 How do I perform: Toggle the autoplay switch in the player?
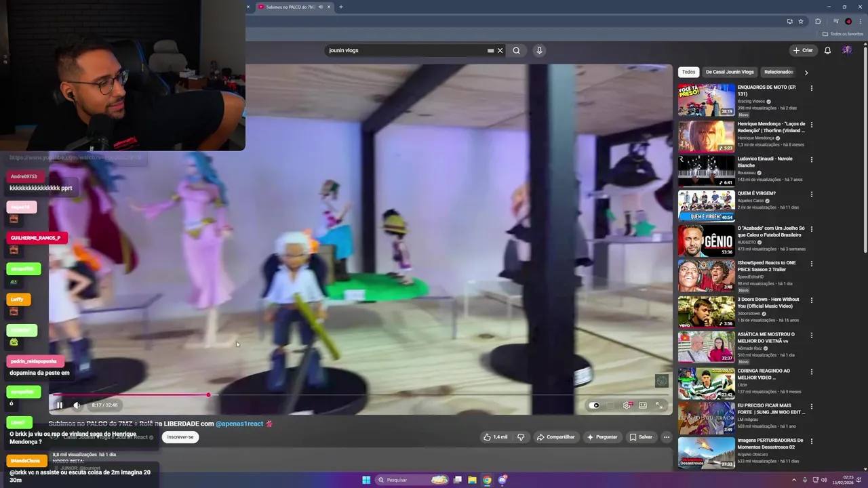[595, 405]
